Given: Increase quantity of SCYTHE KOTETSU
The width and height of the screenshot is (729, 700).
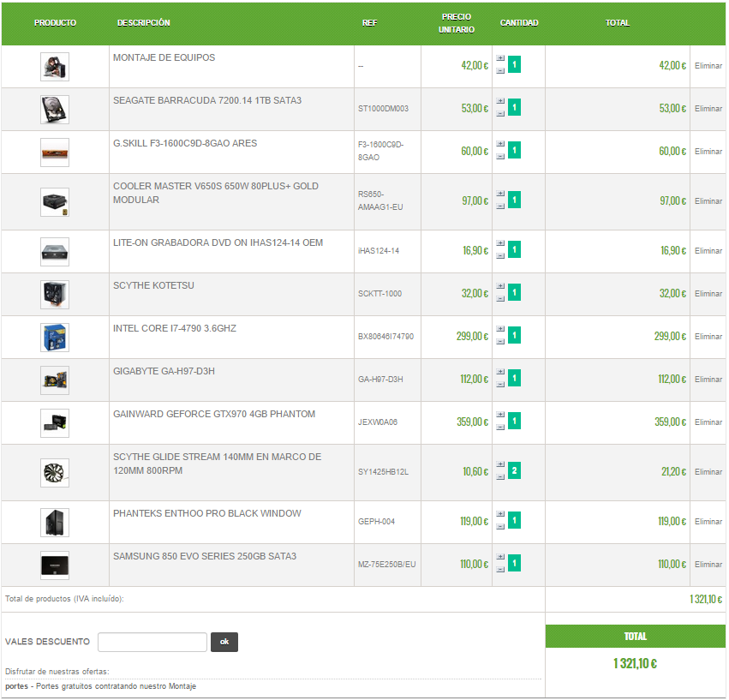Looking at the screenshot, I should pyautogui.click(x=500, y=286).
